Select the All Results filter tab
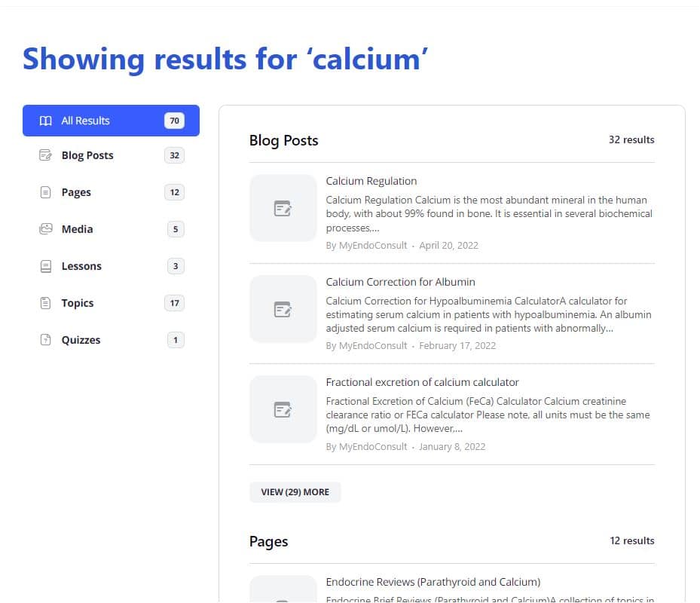Image resolution: width=700 pixels, height=603 pixels. click(x=111, y=121)
